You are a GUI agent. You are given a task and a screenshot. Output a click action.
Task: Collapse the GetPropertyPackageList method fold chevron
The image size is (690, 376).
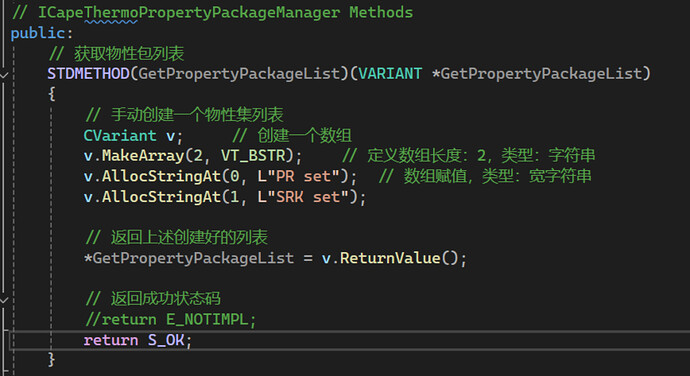pyautogui.click(x=4, y=76)
